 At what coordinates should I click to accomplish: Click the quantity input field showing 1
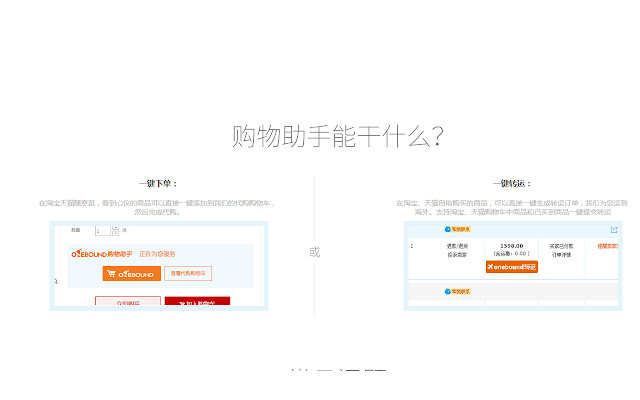(102, 231)
